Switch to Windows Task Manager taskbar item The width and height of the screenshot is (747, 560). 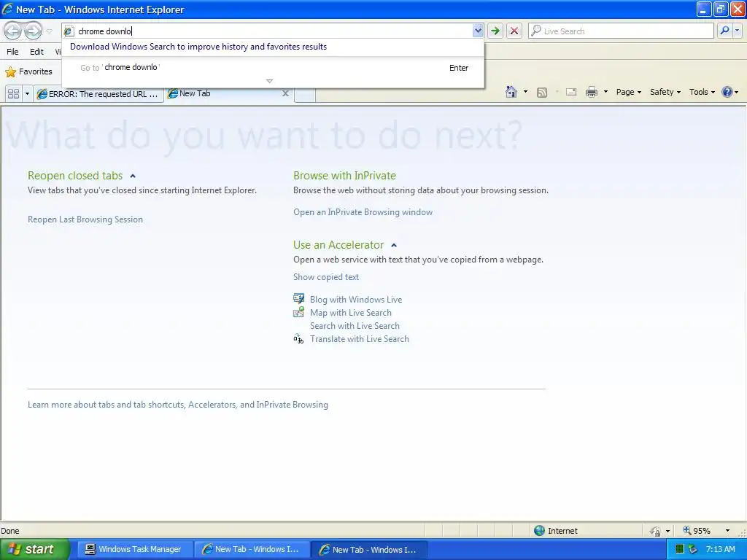134,550
